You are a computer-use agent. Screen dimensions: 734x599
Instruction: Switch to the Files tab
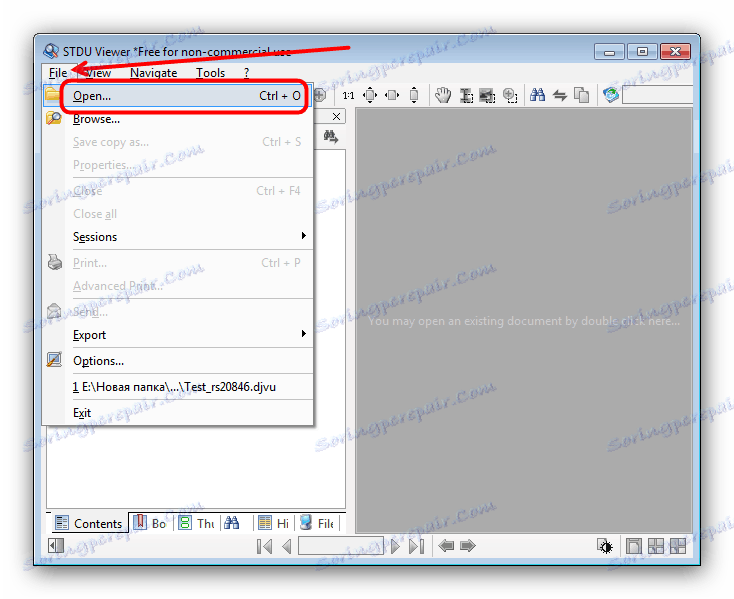coord(317,523)
